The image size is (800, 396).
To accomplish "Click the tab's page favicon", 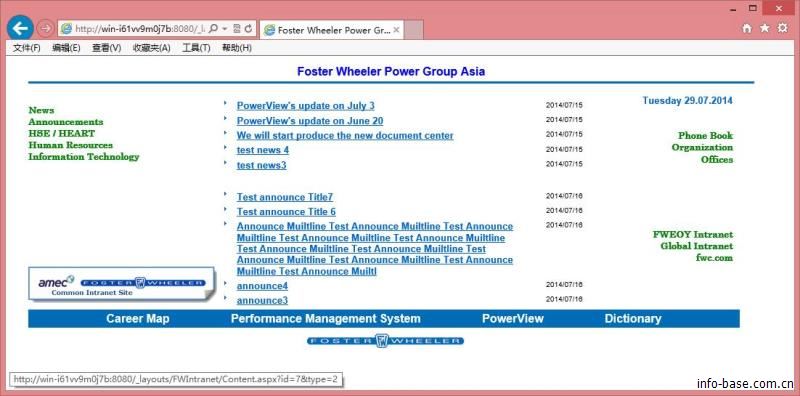I will [269, 30].
